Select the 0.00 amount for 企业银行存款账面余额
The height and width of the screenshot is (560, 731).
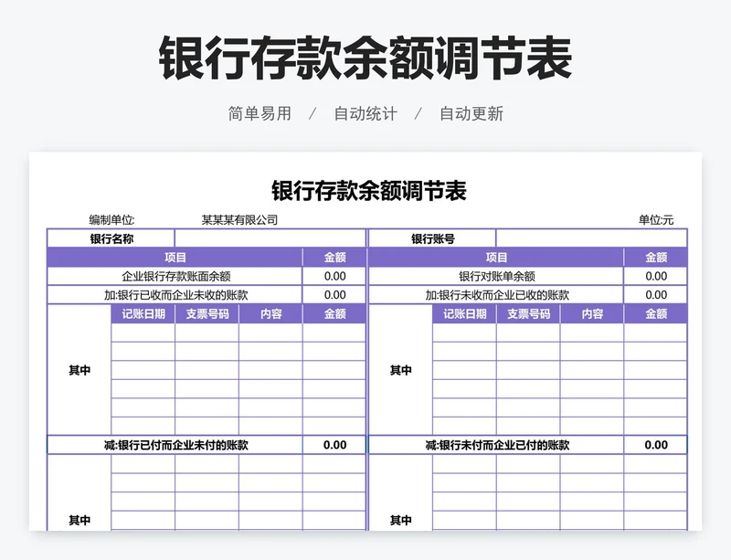(x=334, y=276)
